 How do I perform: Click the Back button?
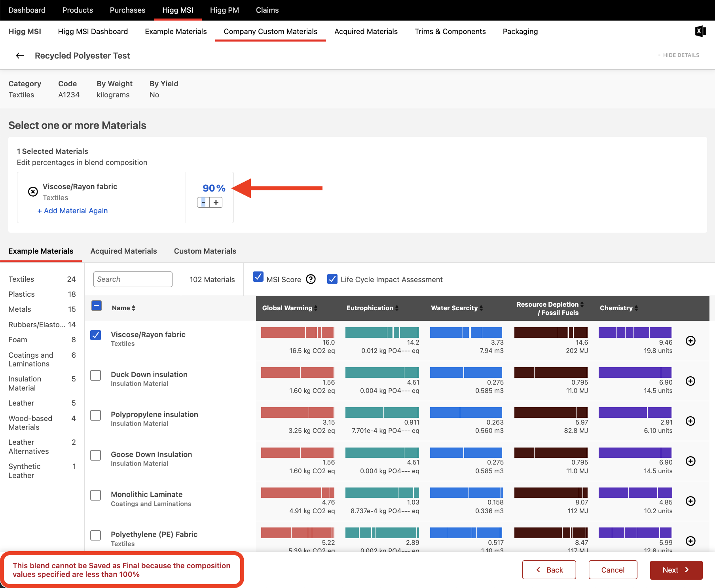[x=549, y=570]
